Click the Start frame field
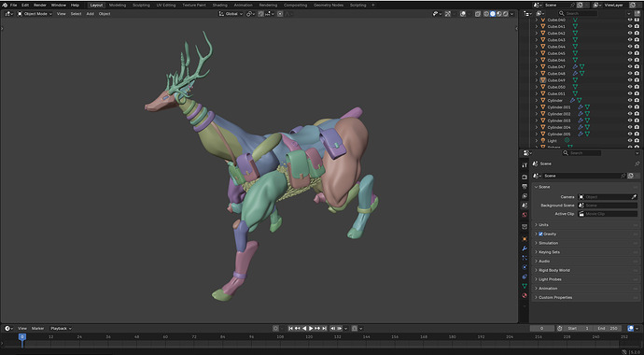Screen dimensions: 644x355 tap(579, 328)
